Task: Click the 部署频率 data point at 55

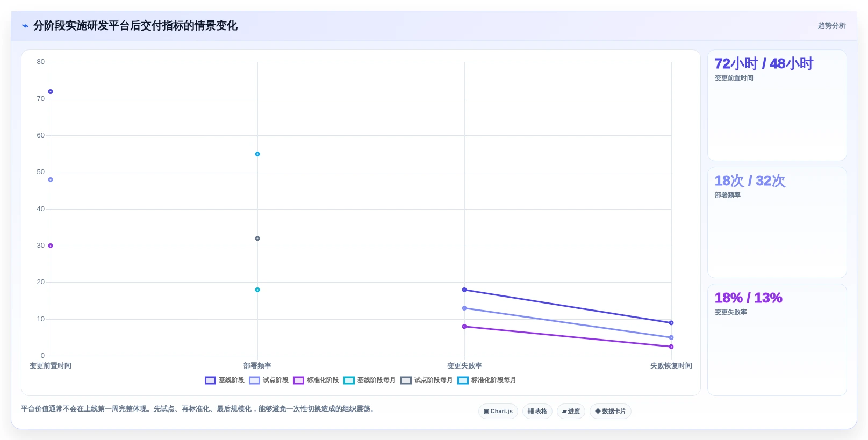Action: (257, 154)
